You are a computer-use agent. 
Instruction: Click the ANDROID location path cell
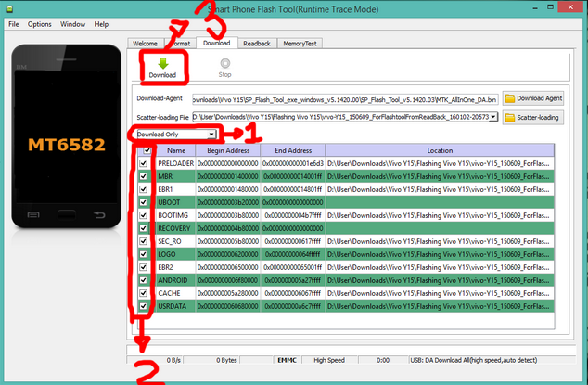440,280
